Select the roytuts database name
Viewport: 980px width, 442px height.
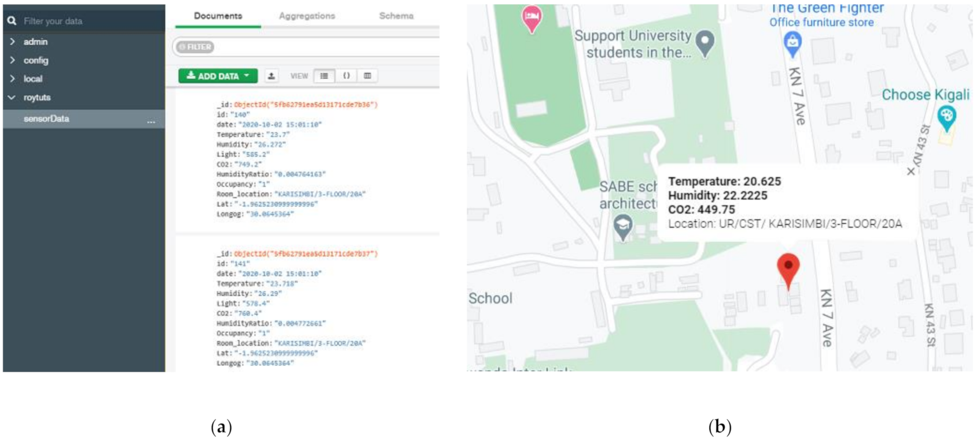click(x=37, y=97)
